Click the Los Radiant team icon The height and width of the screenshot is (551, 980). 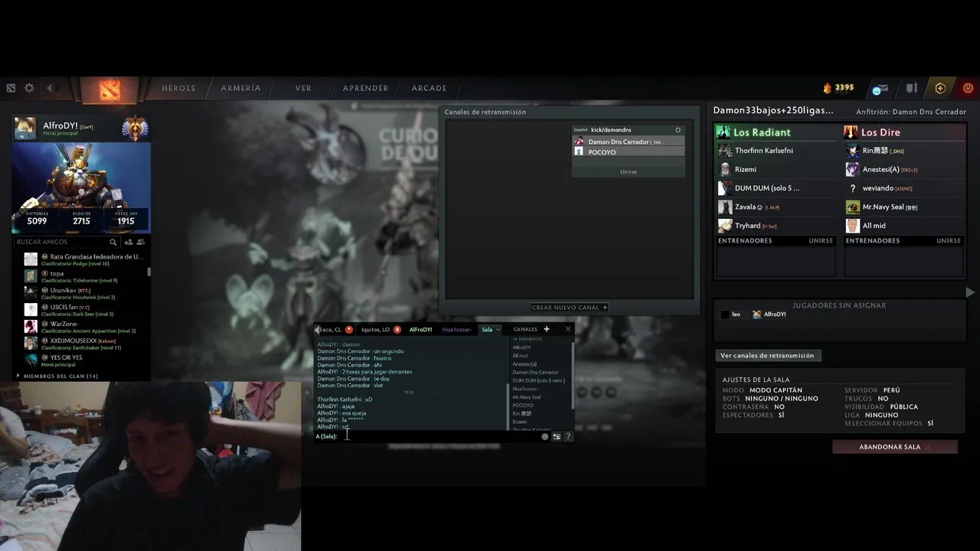tap(724, 132)
